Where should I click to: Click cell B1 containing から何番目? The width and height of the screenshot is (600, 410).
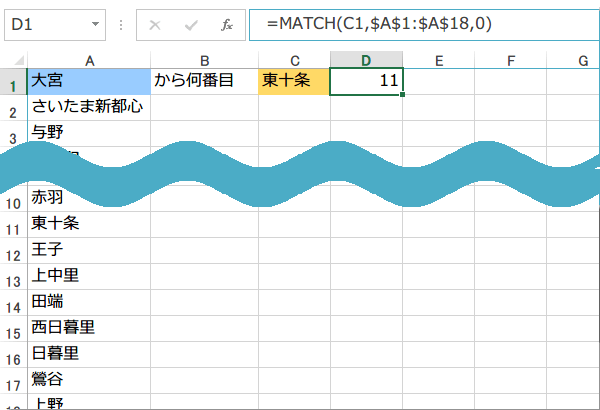pos(204,82)
